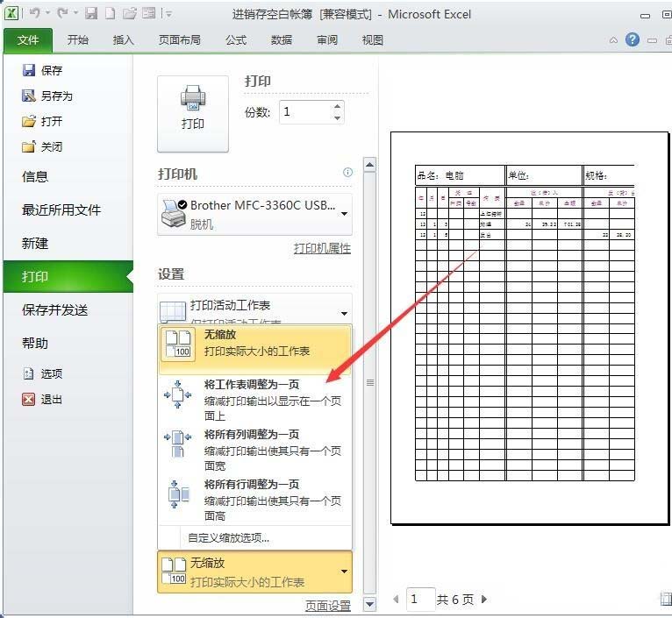Screen dimensions: 672x618
Task: Switch to the 插入 ribbon tab
Action: pos(124,40)
